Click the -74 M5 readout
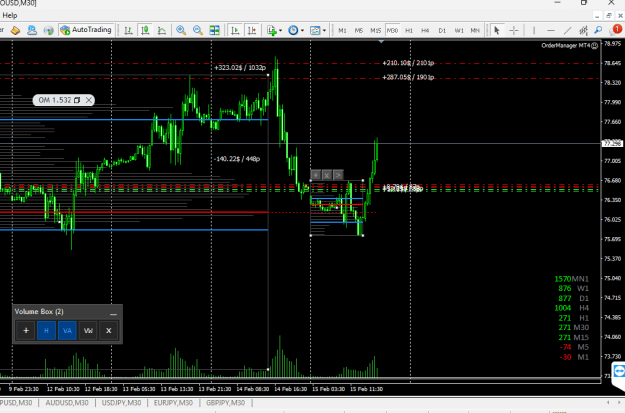The image size is (625, 413). (x=574, y=347)
